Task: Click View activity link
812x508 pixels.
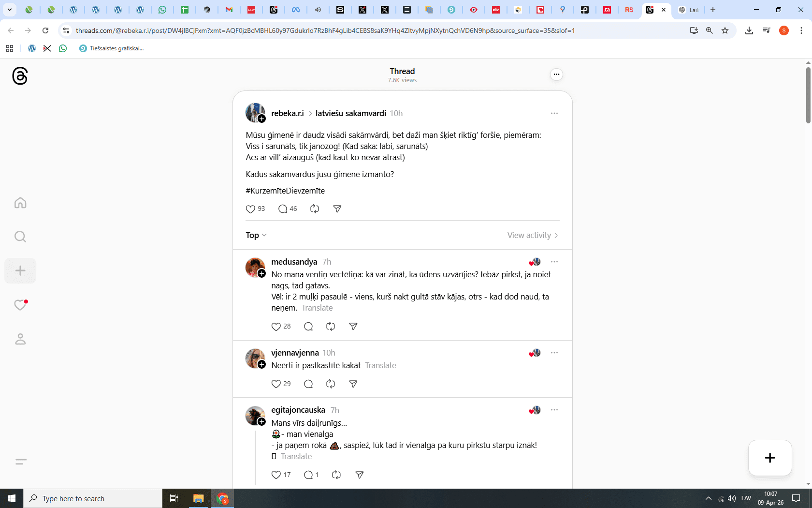Action: 532,235
